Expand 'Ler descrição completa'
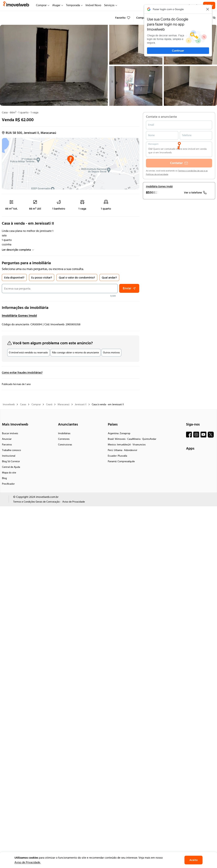Screen dimensions: 217x868 pos(18,250)
